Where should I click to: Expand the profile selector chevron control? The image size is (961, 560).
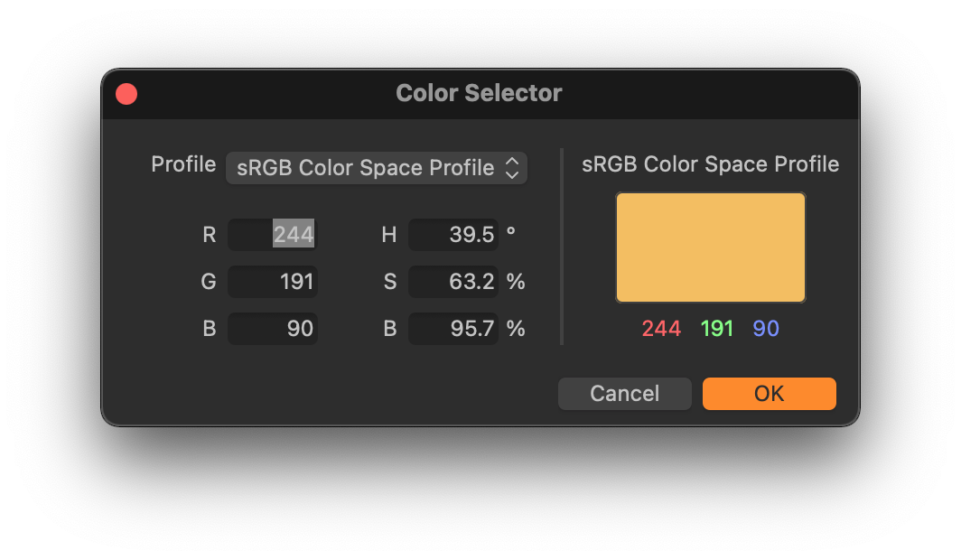pyautogui.click(x=512, y=168)
